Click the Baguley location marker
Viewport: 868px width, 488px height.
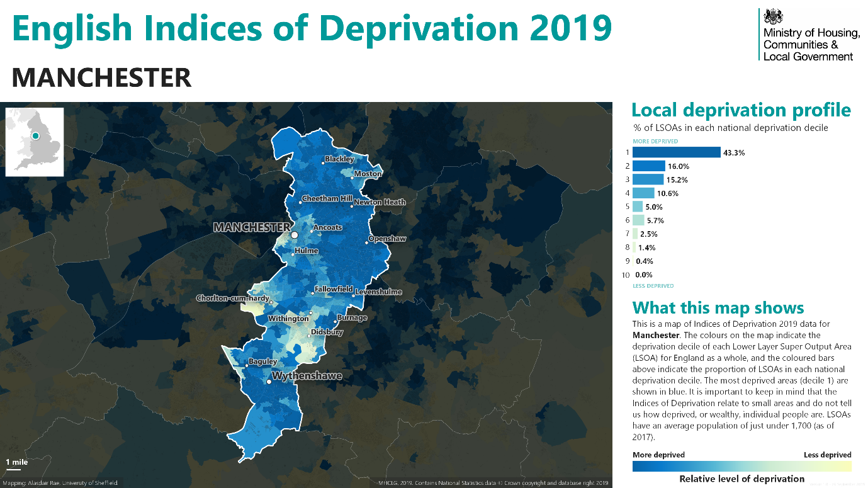tap(247, 366)
